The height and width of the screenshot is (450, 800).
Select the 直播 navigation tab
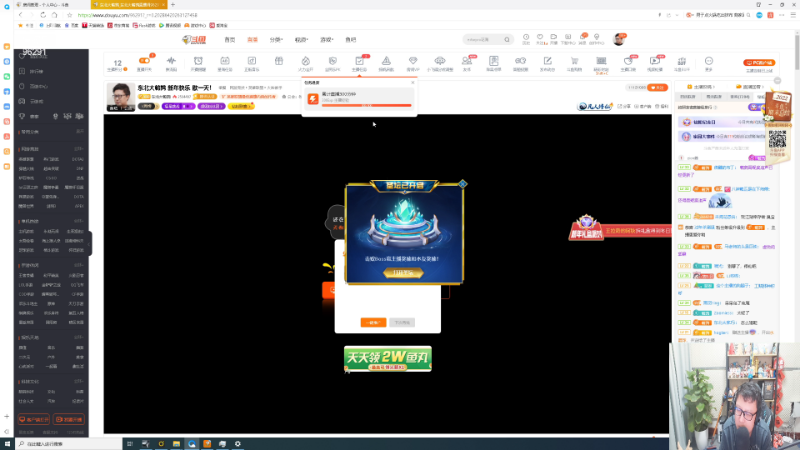(253, 39)
